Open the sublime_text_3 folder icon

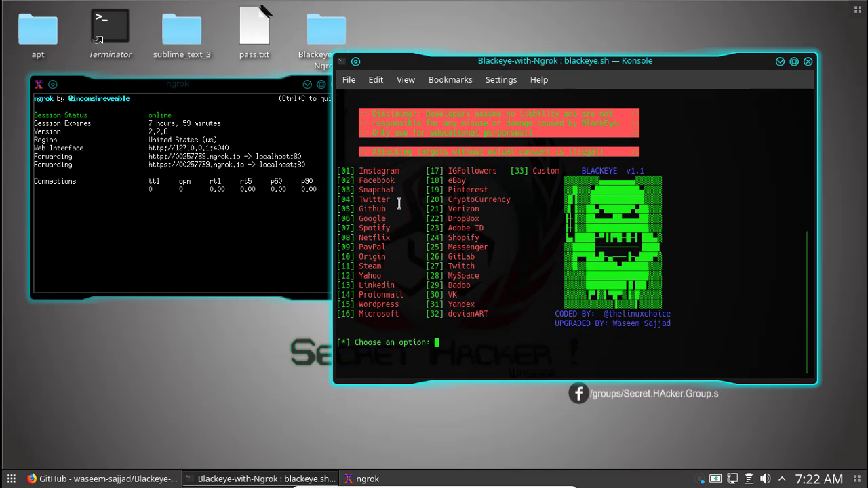tap(182, 34)
